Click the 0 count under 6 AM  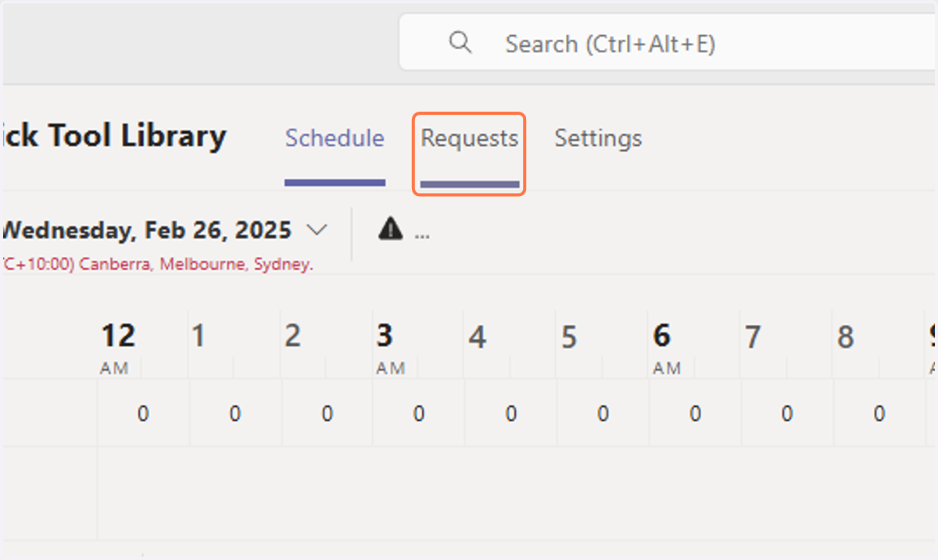(695, 414)
